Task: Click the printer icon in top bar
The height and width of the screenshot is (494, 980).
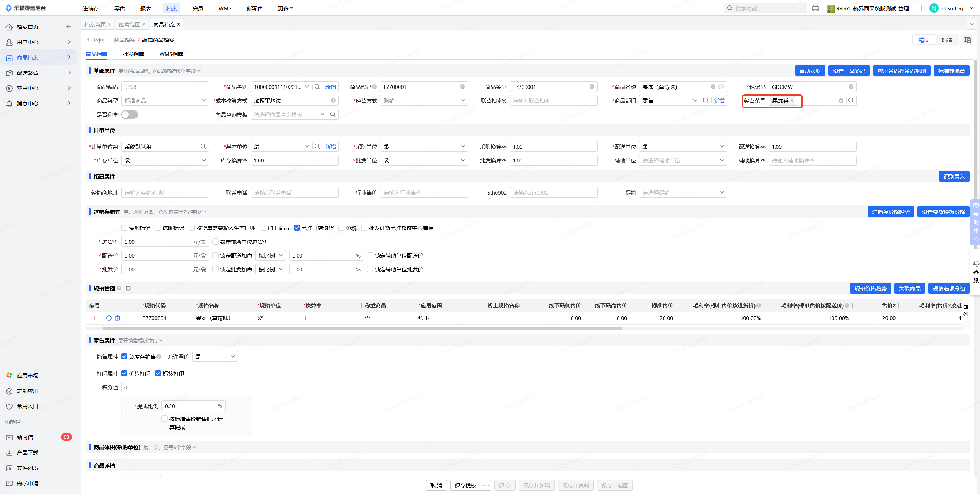Action: (815, 8)
